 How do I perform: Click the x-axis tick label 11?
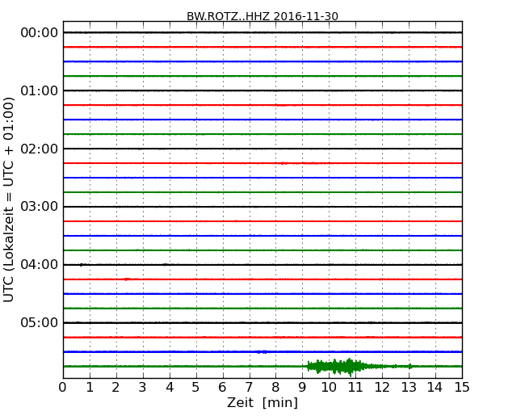click(x=355, y=388)
